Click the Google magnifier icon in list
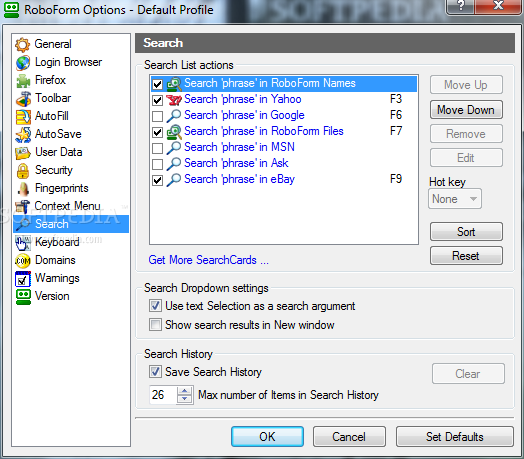Viewport: 524px width, 459px height. click(173, 116)
